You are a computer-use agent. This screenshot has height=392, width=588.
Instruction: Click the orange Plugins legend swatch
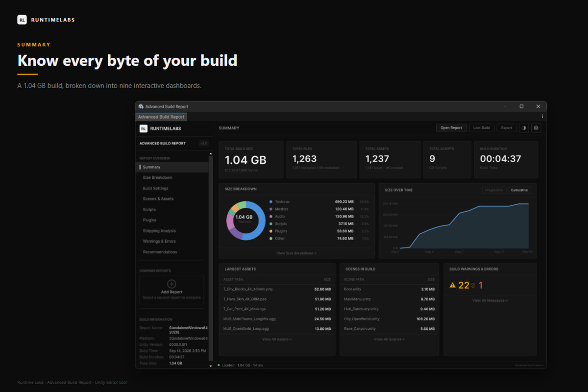click(271, 231)
